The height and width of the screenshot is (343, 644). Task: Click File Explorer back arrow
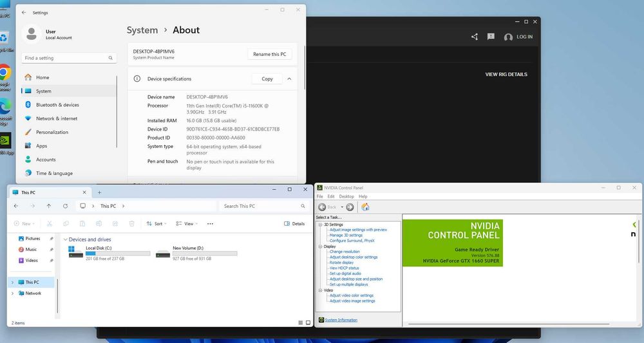coord(16,206)
